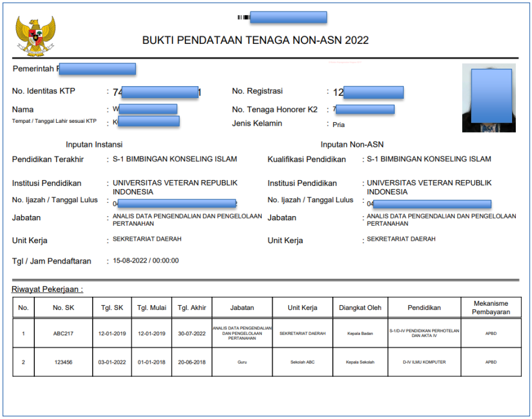Click registration time '15-08-2022 / 00:00:00'
The image size is (532, 419).
(x=146, y=261)
